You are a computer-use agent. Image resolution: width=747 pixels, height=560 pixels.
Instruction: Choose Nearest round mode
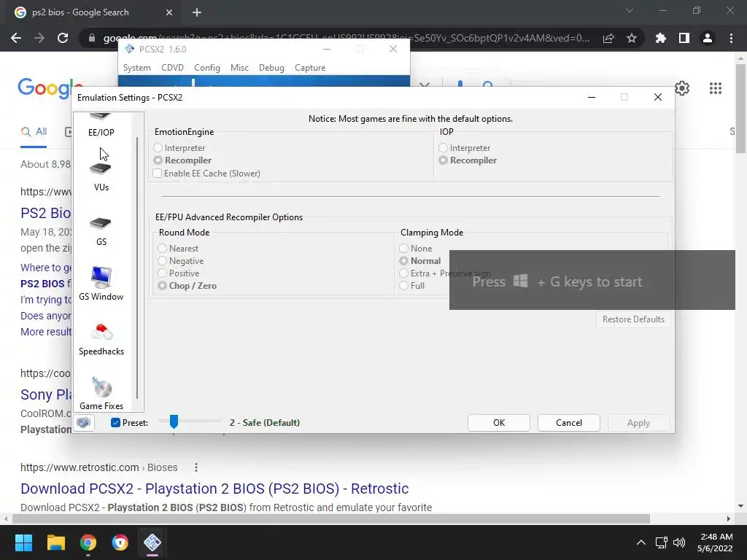coord(178,249)
